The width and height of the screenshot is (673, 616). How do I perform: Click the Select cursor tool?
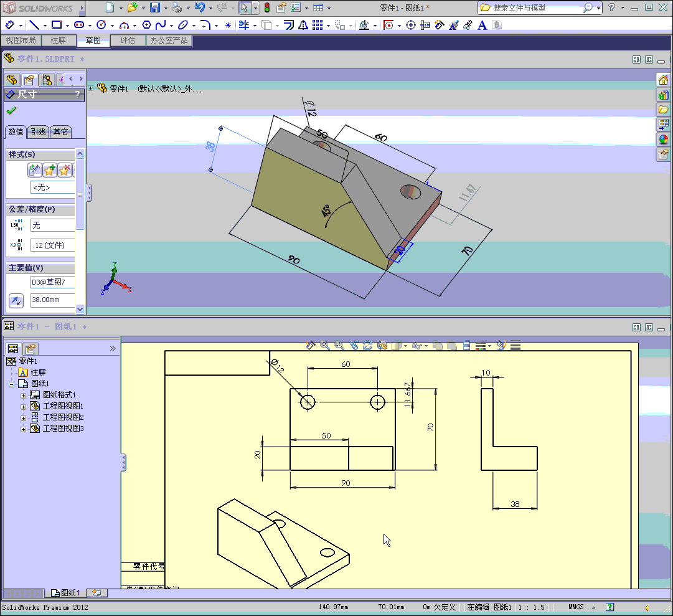click(244, 7)
